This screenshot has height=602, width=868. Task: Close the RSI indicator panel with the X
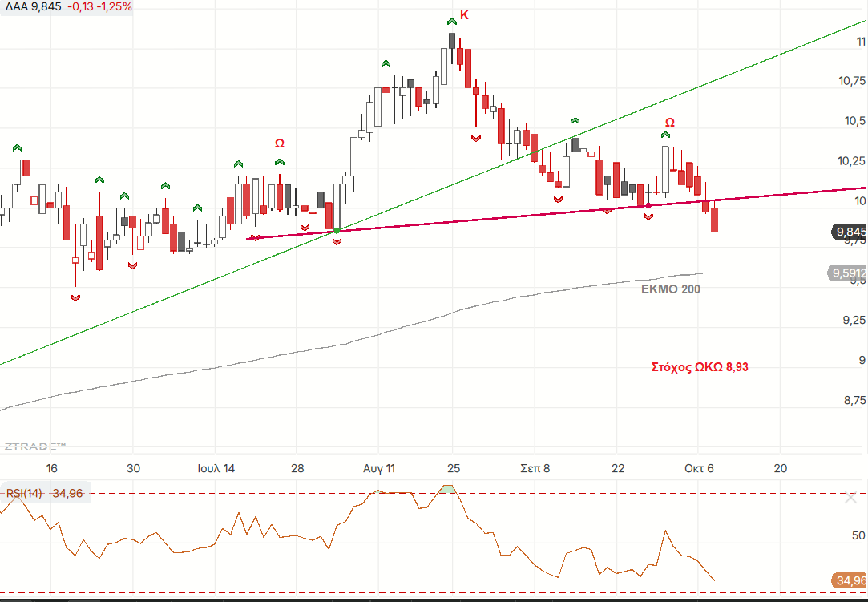tap(850, 499)
